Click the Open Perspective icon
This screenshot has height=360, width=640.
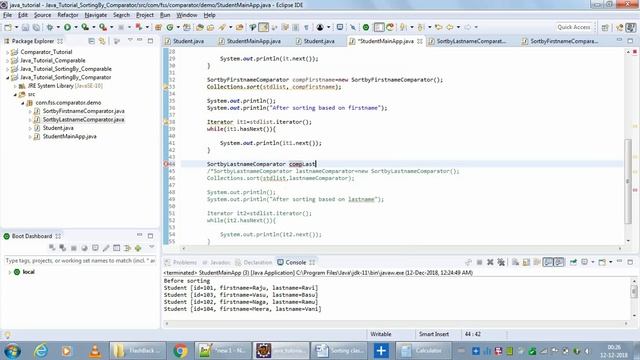(605, 27)
